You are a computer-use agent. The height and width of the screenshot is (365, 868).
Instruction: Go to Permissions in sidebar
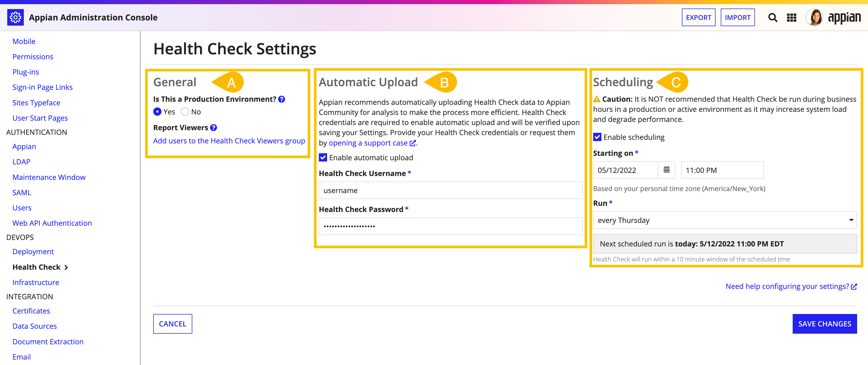pos(33,57)
